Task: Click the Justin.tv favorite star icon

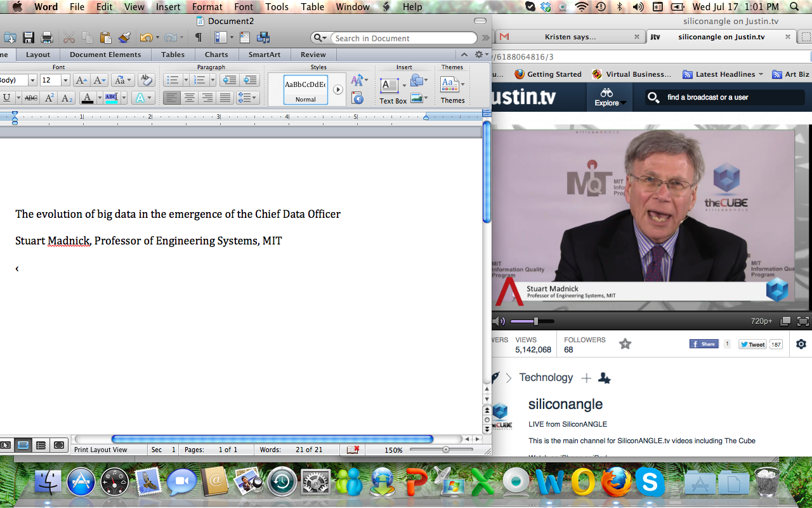Action: (x=625, y=344)
